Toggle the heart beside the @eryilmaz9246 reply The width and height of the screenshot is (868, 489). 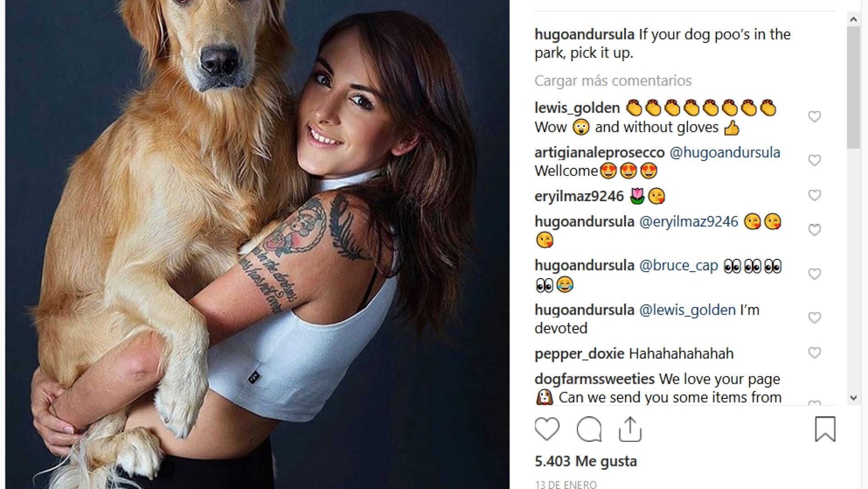click(815, 230)
